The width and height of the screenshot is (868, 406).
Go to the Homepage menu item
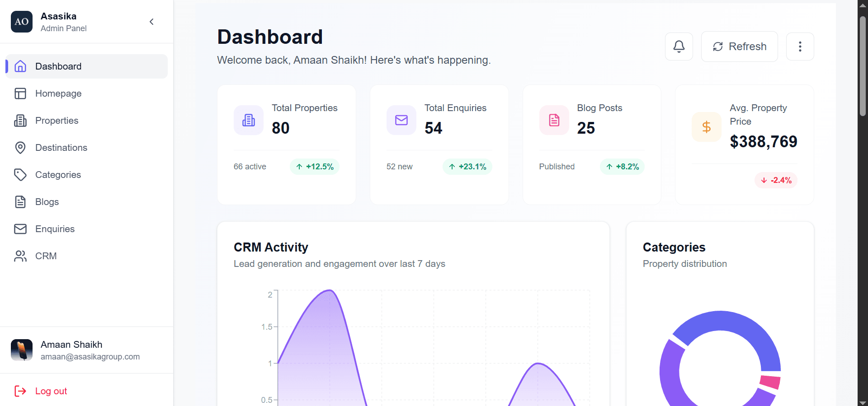[x=86, y=93]
